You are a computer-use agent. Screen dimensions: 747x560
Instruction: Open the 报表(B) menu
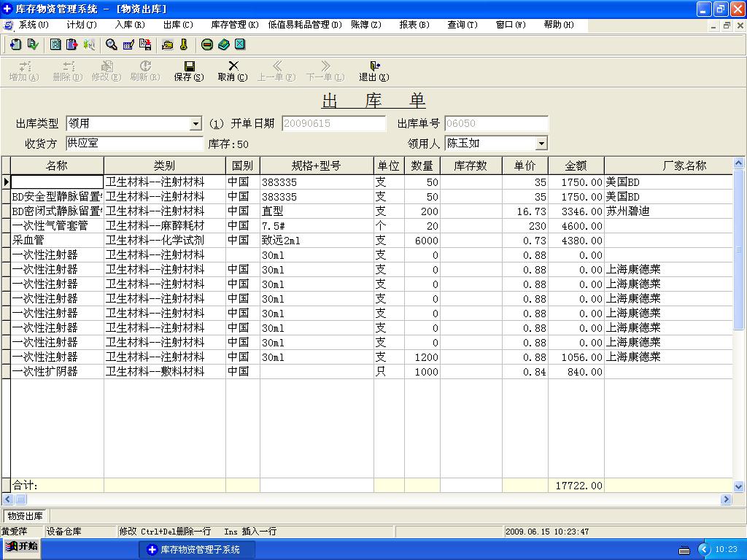click(x=414, y=25)
